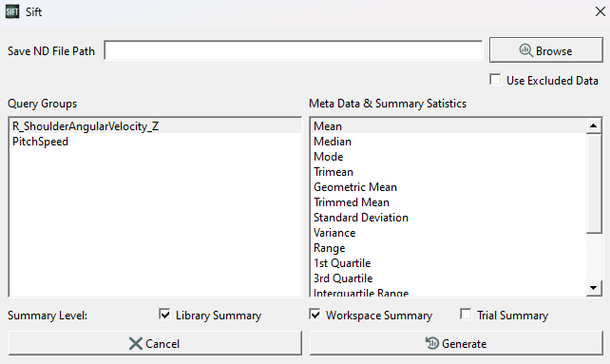Screen dimensions: 610x364
Task: Click the Sift app logo icon
Action: 12,11
